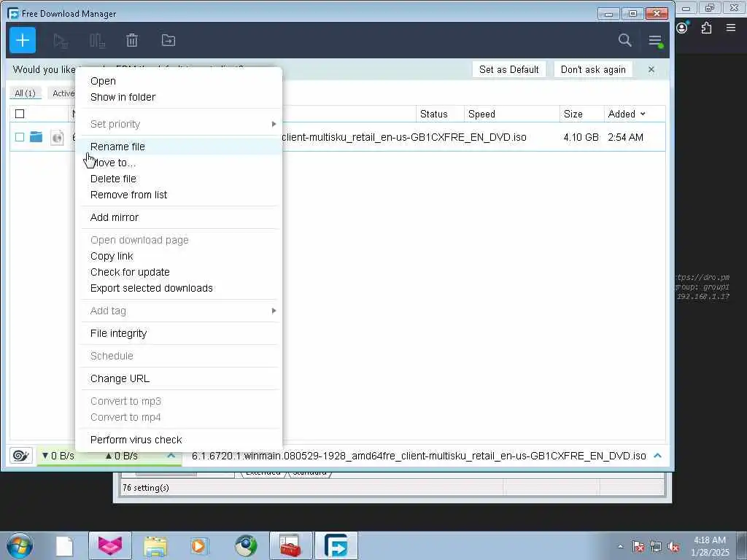Image resolution: width=747 pixels, height=560 pixels.
Task: Click the browser extensions puzzle icon
Action: click(706, 28)
